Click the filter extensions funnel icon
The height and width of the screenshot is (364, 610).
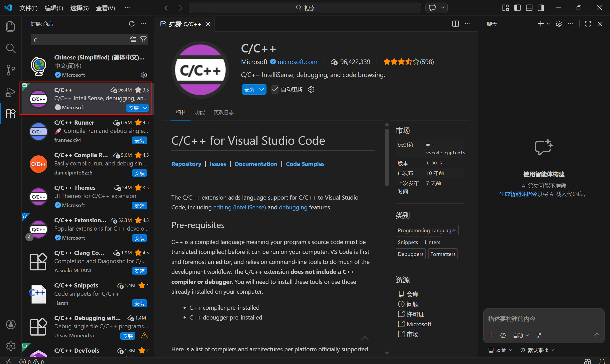pos(143,40)
